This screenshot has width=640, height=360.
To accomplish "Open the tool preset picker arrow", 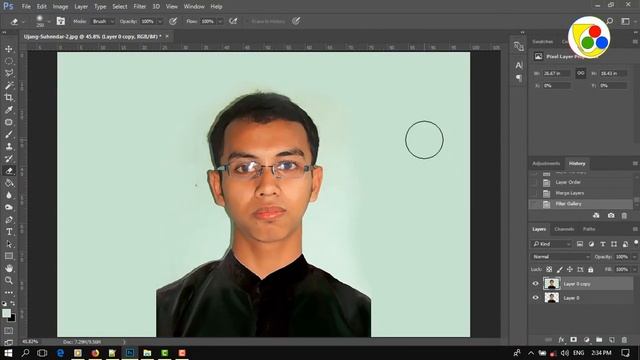I will (x=24, y=21).
